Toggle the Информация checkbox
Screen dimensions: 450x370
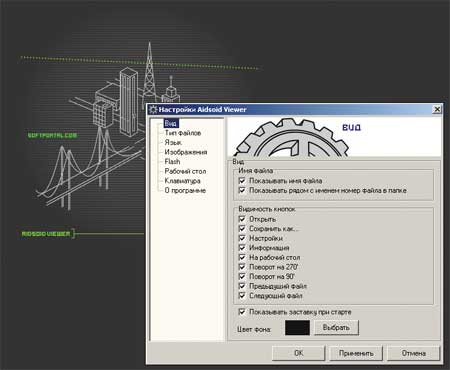(x=242, y=248)
